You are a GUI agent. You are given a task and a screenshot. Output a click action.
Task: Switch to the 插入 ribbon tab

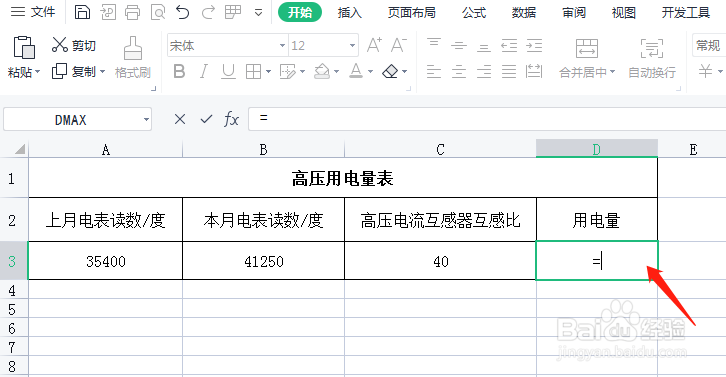click(350, 13)
